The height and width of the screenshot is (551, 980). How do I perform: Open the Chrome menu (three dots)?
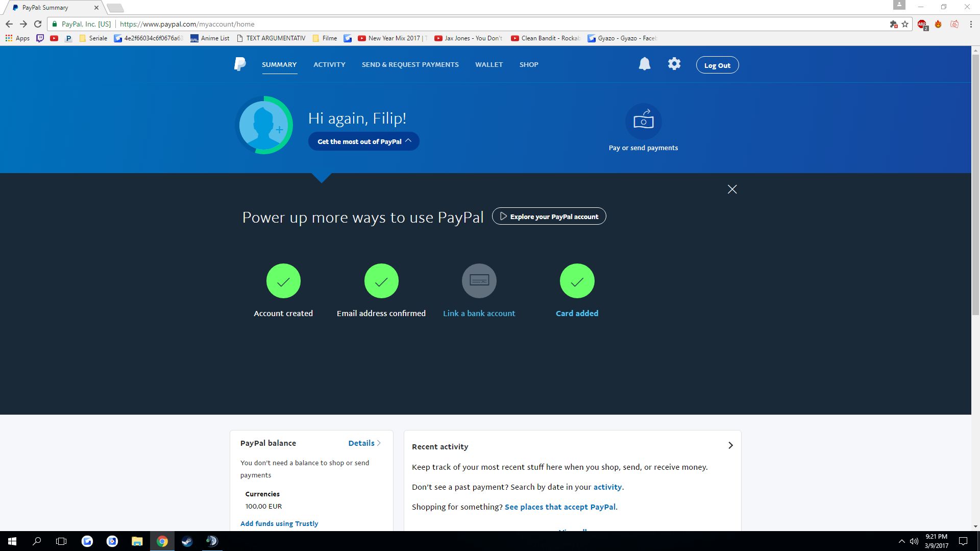coord(971,24)
